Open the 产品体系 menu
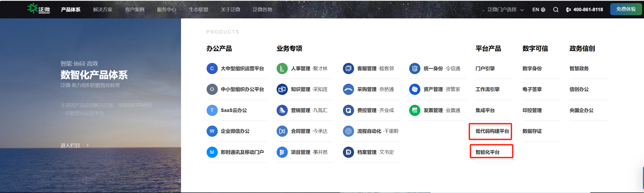644x193 pixels. 71,10
